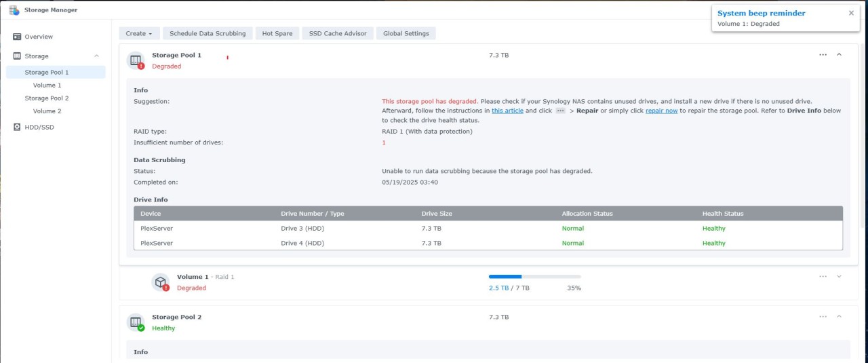Image resolution: width=868 pixels, height=363 pixels.
Task: Open the SSD Cache Advisor
Action: coord(338,33)
